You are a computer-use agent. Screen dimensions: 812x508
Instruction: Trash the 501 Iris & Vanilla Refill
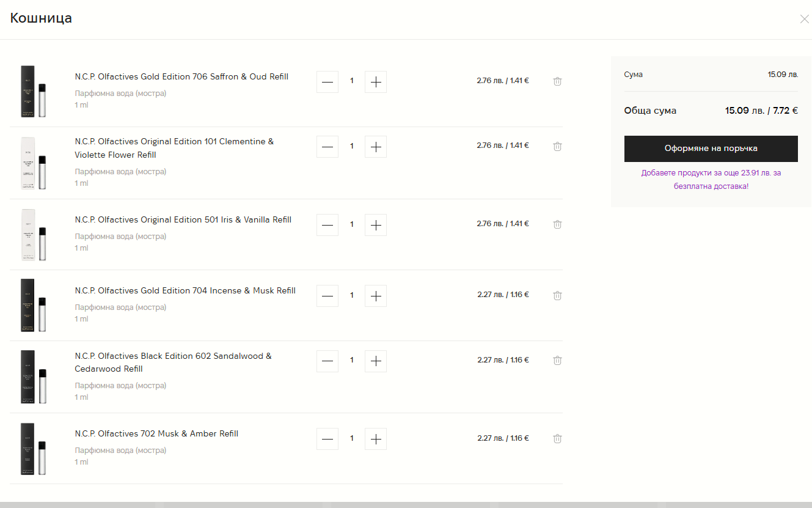[x=557, y=224]
